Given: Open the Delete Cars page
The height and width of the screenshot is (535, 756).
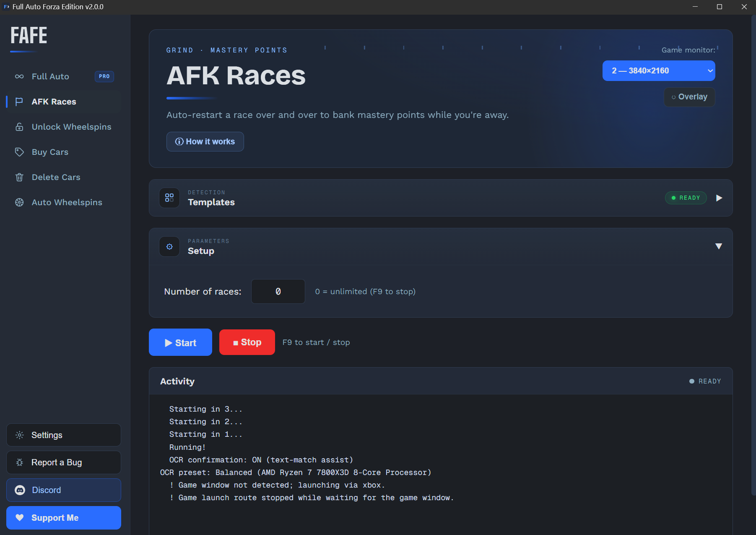Looking at the screenshot, I should point(64,177).
